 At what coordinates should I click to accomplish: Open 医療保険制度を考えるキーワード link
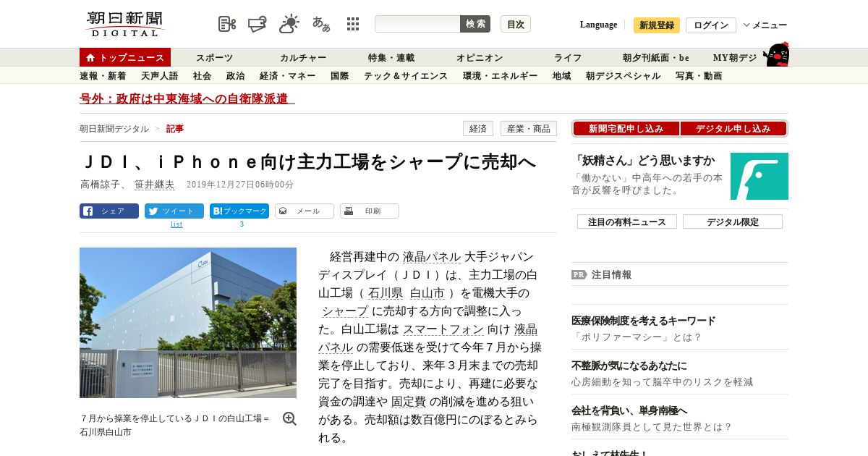point(644,321)
